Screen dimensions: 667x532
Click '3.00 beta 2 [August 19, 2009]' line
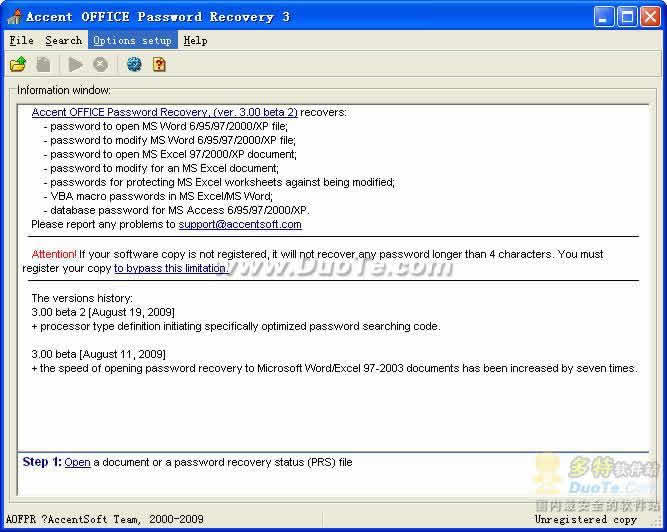103,312
